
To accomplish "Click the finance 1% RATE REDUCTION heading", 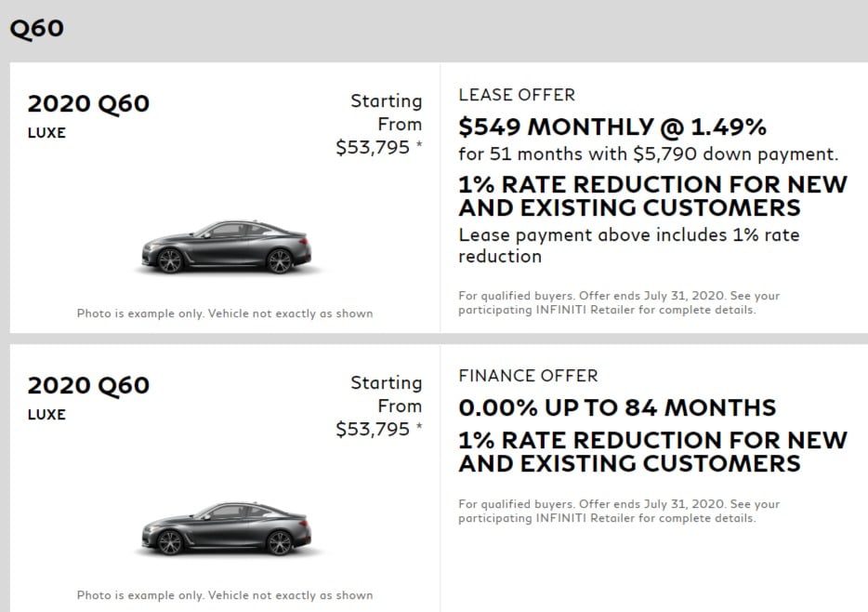I will click(653, 452).
